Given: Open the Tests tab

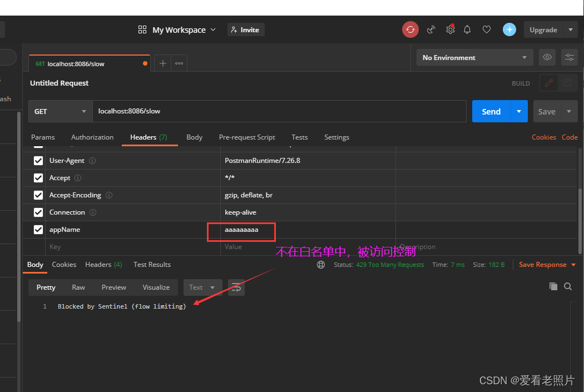Looking at the screenshot, I should tap(299, 137).
